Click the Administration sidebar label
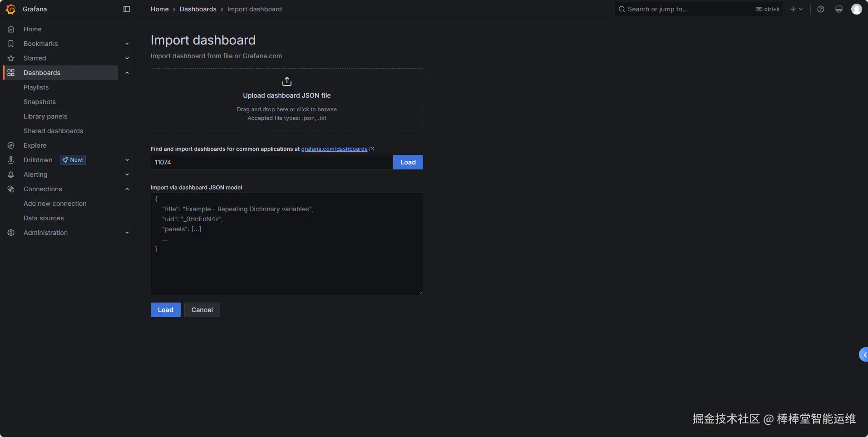The height and width of the screenshot is (437, 868). point(45,233)
